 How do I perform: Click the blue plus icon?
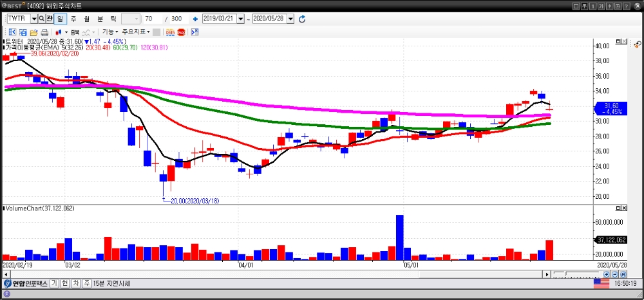point(195,19)
